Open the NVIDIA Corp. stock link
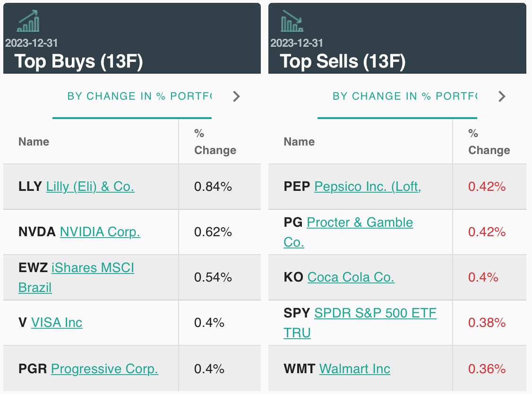This screenshot has height=394, width=532. coord(100,232)
